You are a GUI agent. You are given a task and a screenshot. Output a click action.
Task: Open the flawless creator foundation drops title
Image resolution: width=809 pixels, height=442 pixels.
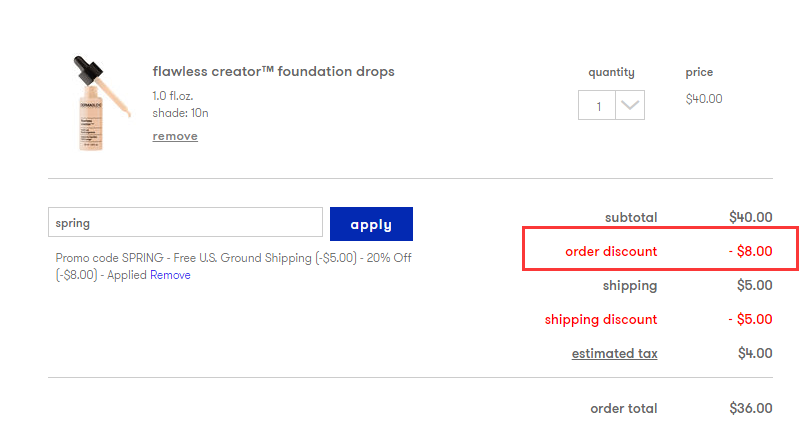[x=273, y=72]
